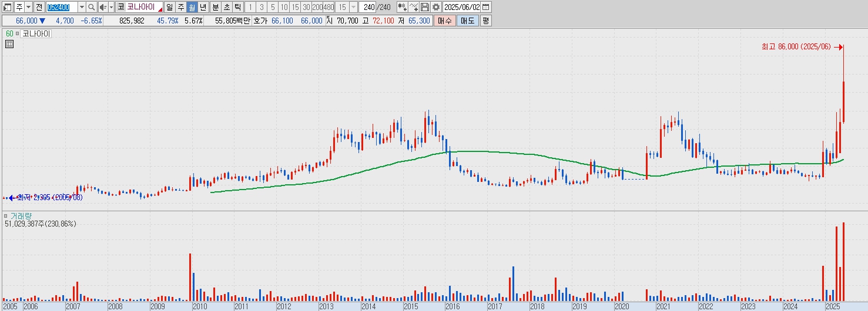Open the calendar picker icon

click(486, 7)
